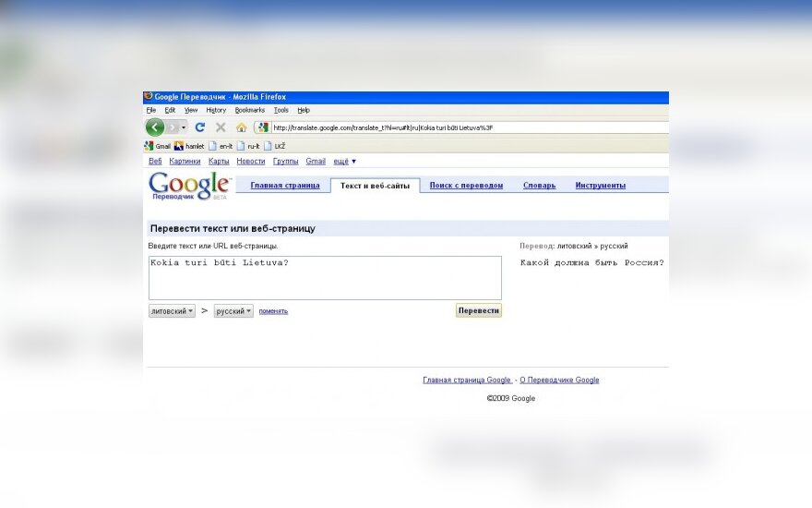Open the Tools menu
812x508 pixels.
[281, 110]
